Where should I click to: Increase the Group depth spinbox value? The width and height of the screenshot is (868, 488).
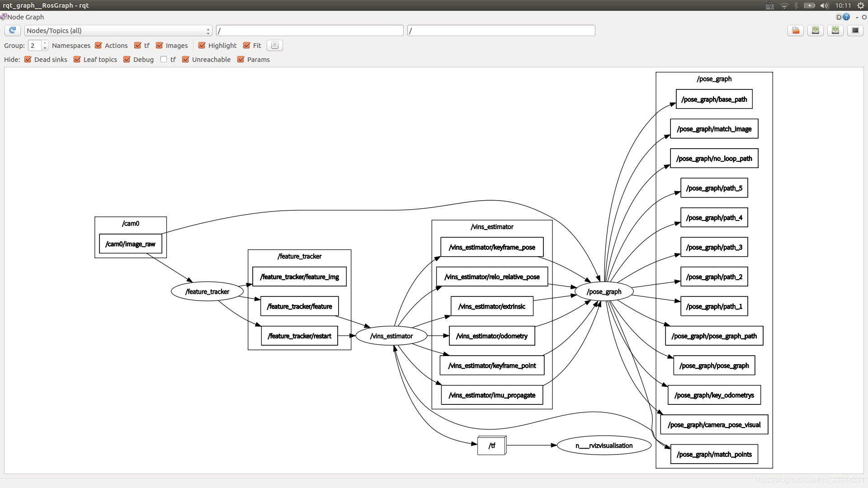pyautogui.click(x=45, y=43)
